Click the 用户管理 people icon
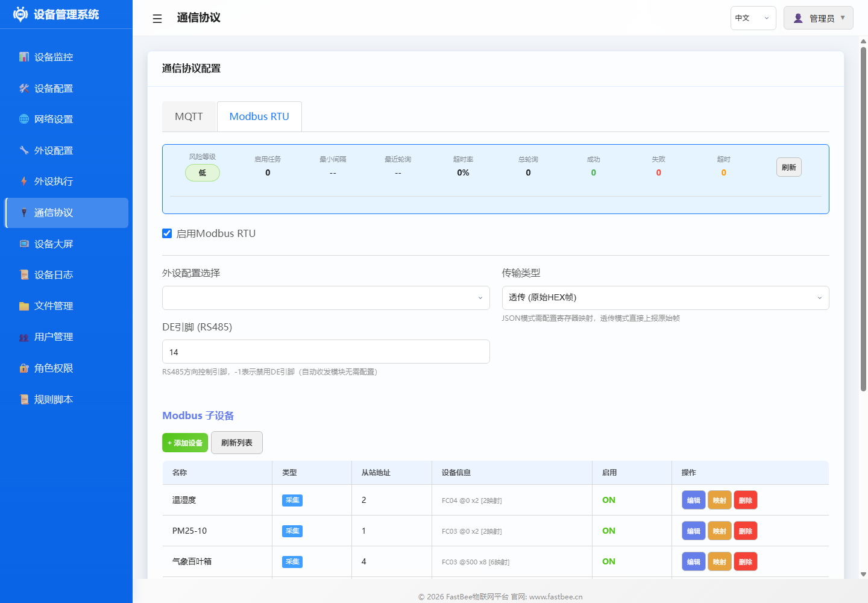Screen dimensions: 868x603 tap(24, 336)
